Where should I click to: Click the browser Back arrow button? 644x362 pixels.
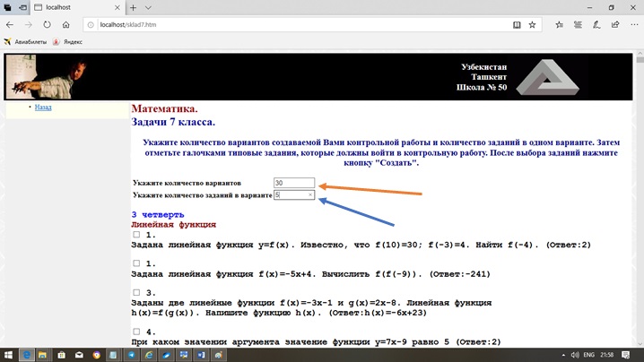point(10,25)
